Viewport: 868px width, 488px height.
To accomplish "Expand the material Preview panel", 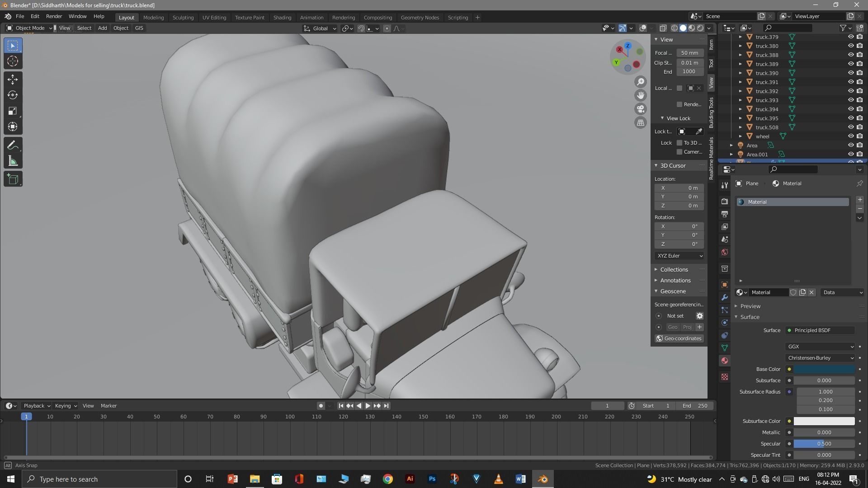I will (750, 306).
